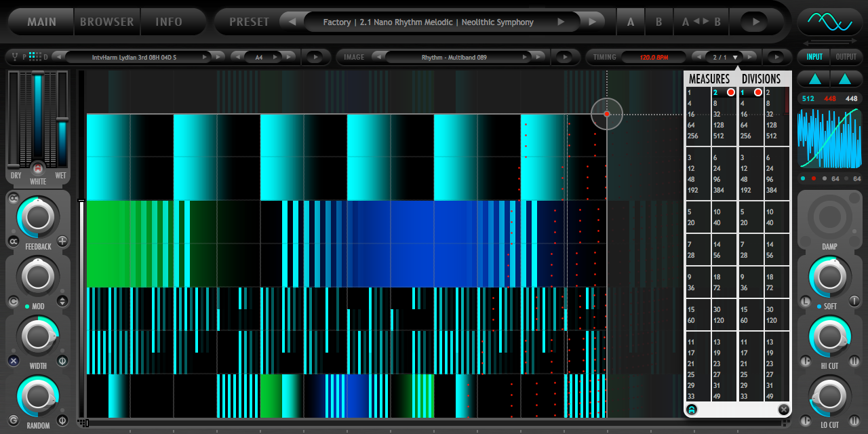
Task: Toggle the MOD indicator light
Action: (x=28, y=307)
